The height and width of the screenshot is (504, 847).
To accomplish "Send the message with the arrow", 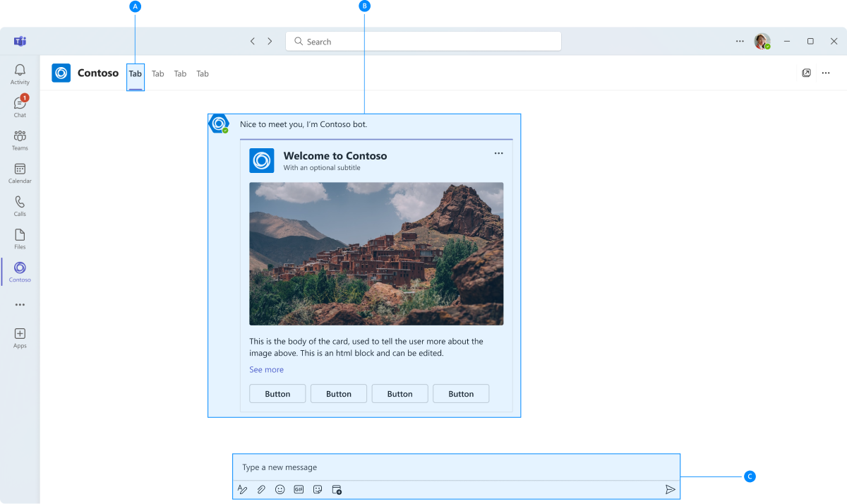I will pyautogui.click(x=671, y=489).
